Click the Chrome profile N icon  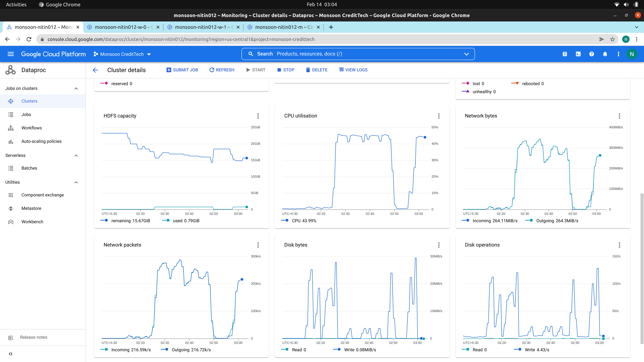pos(626,39)
